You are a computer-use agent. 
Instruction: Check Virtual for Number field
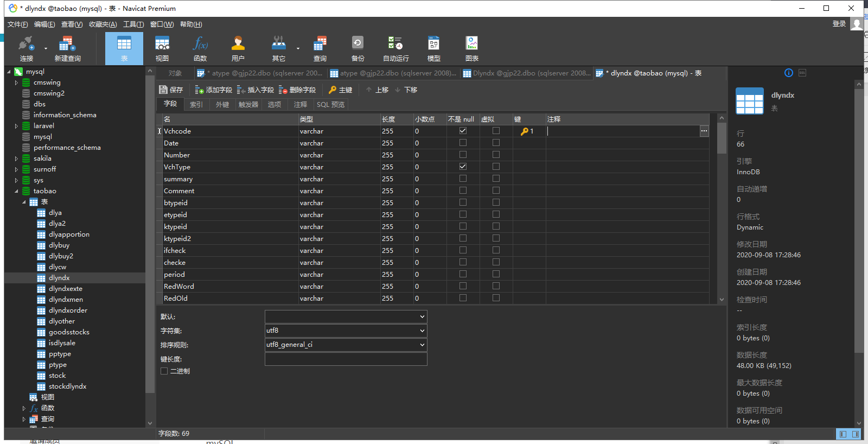[x=496, y=155]
